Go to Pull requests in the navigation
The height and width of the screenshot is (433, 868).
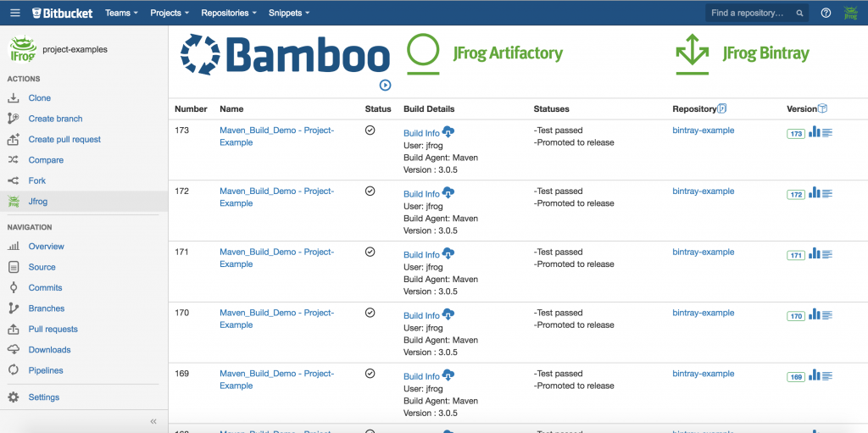(x=53, y=329)
